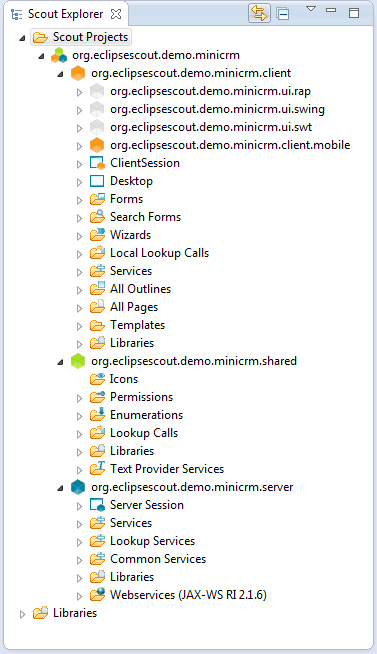This screenshot has height=654, width=377.
Task: Collapse the Scout Projects node
Action: pos(23,38)
